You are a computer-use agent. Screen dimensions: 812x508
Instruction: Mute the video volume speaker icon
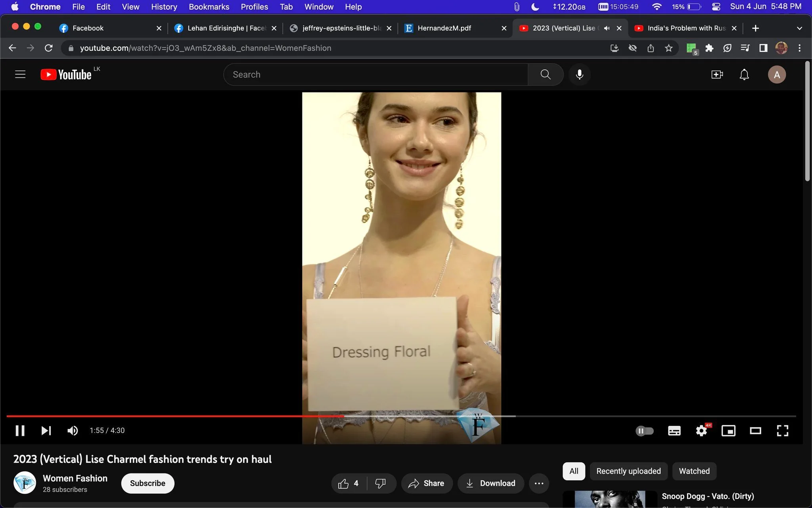tap(73, 431)
